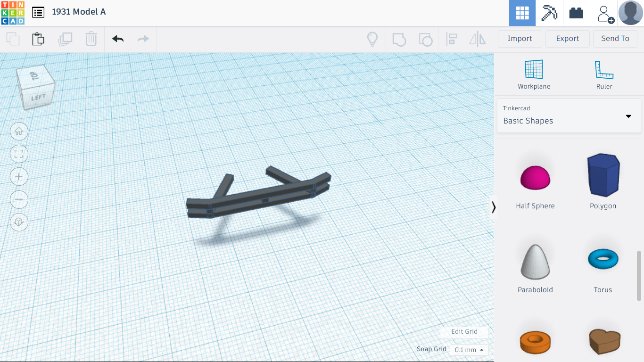644x362 pixels.
Task: Add a new Workplane
Action: click(534, 74)
